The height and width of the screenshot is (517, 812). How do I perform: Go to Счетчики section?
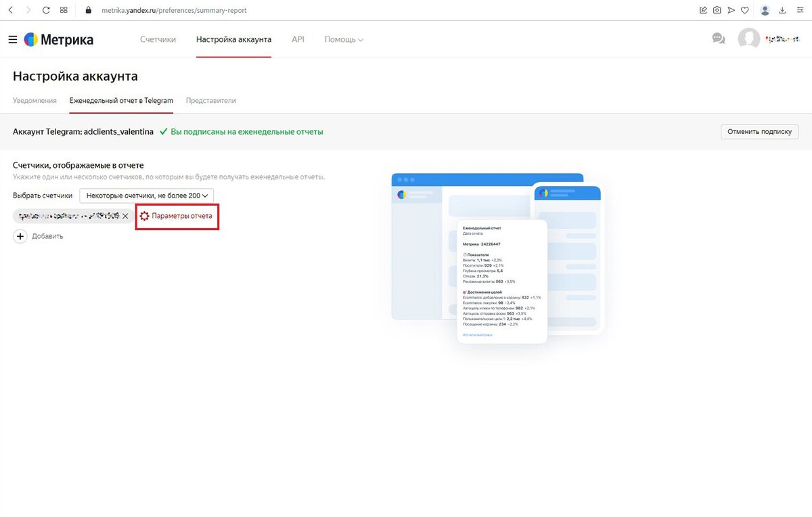point(158,39)
